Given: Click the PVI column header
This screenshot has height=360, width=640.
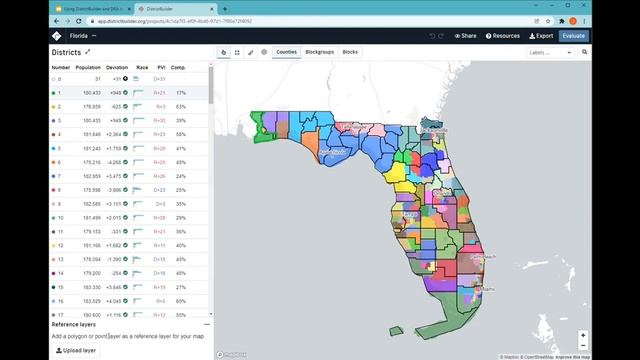Looking at the screenshot, I should (x=162, y=67).
